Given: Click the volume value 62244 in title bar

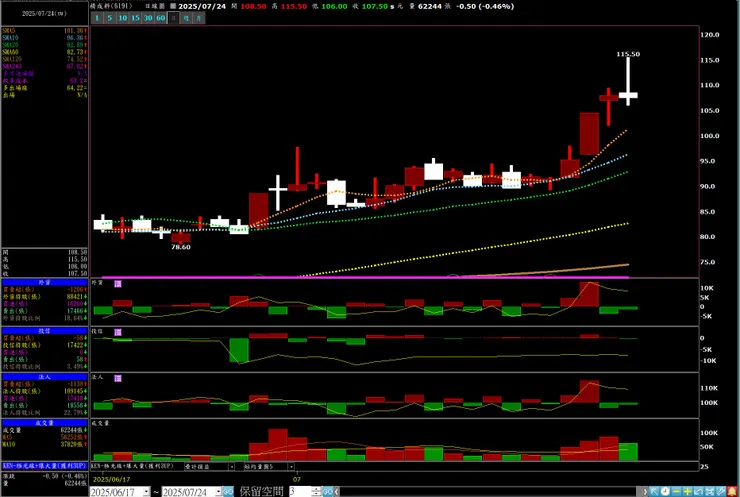Looking at the screenshot, I should click(430, 7).
